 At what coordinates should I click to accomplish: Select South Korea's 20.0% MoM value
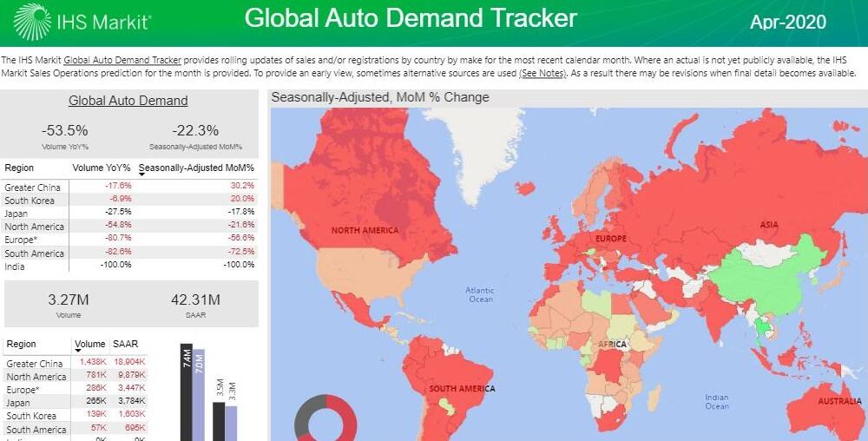pyautogui.click(x=242, y=199)
